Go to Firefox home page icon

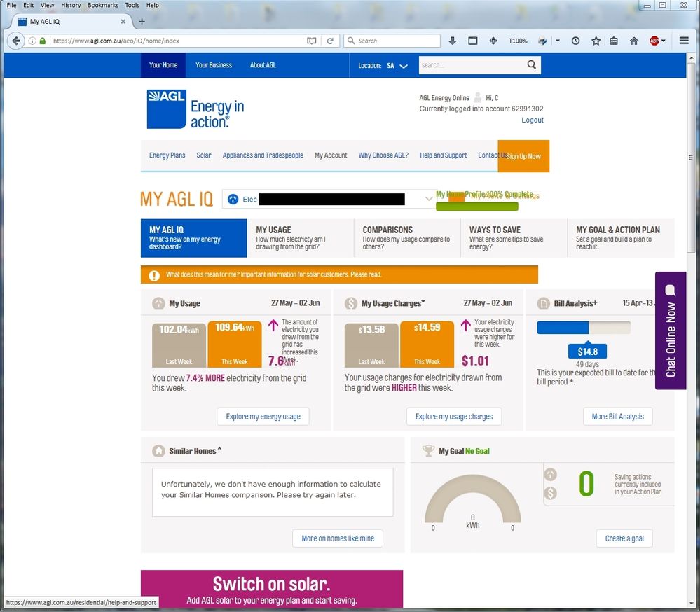click(634, 41)
